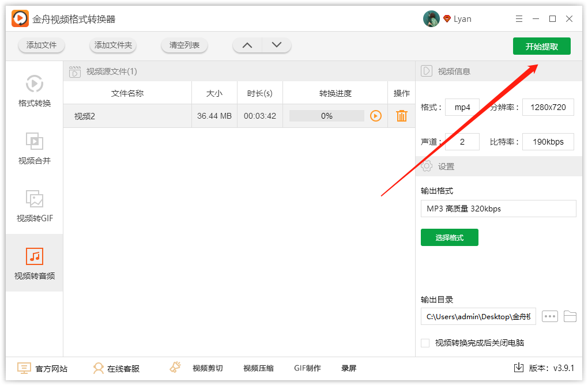Contact 在线客服 online support
588x386 pixels.
click(116, 368)
